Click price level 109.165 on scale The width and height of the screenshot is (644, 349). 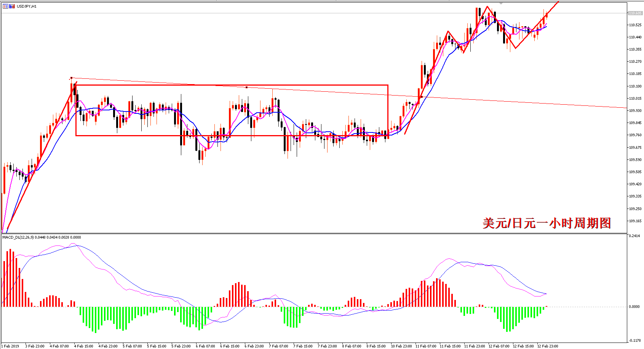[635, 221]
